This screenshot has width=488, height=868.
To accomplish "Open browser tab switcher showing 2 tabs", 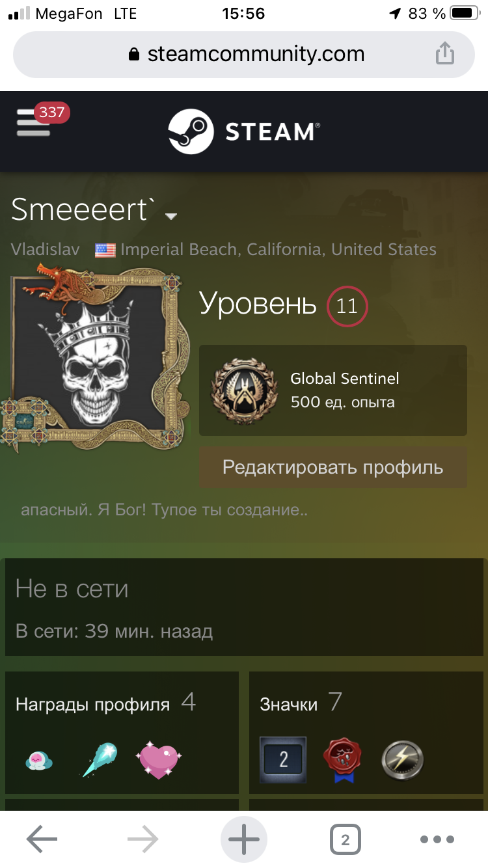I will click(345, 839).
